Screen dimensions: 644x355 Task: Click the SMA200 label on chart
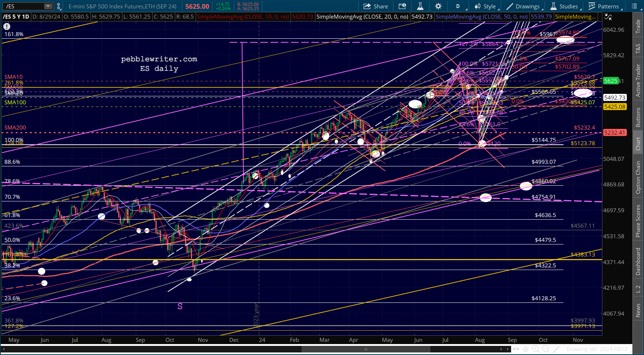(15, 128)
